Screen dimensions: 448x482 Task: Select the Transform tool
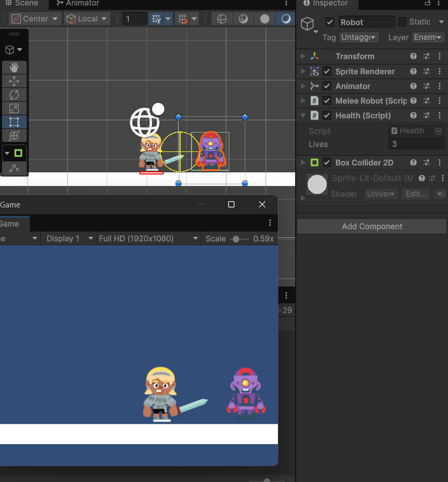[x=14, y=136]
